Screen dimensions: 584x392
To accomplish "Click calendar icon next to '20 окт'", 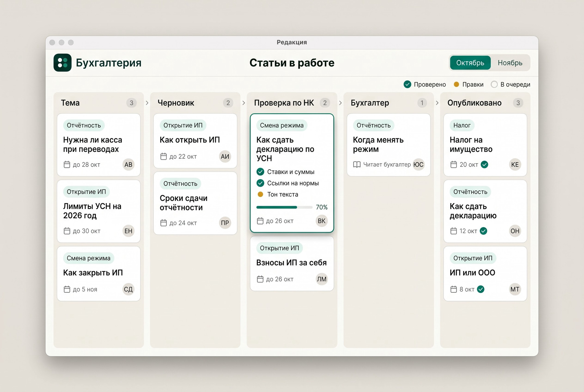I will pyautogui.click(x=454, y=165).
